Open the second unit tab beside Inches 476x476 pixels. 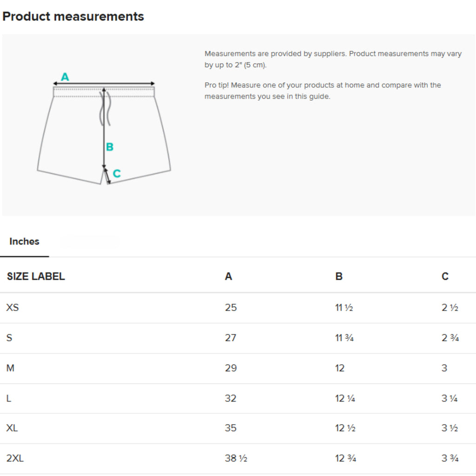pos(90,241)
